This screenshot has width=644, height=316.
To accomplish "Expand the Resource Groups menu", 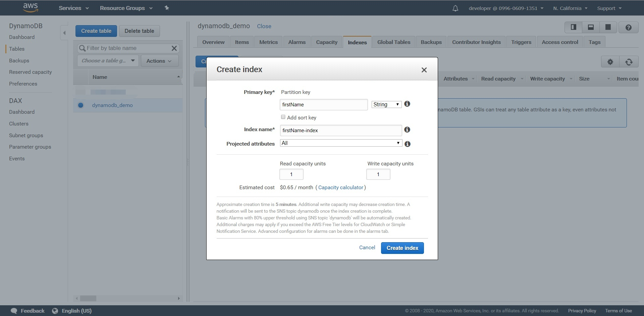I will click(x=126, y=8).
